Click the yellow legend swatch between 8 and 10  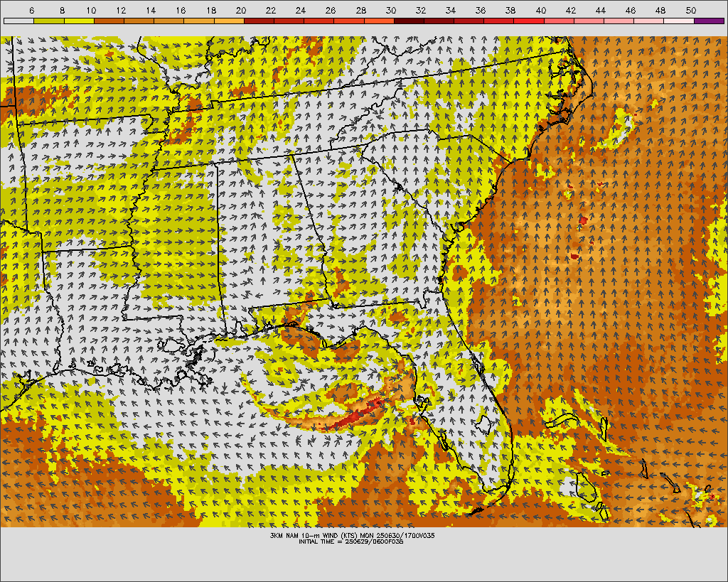[x=79, y=21]
